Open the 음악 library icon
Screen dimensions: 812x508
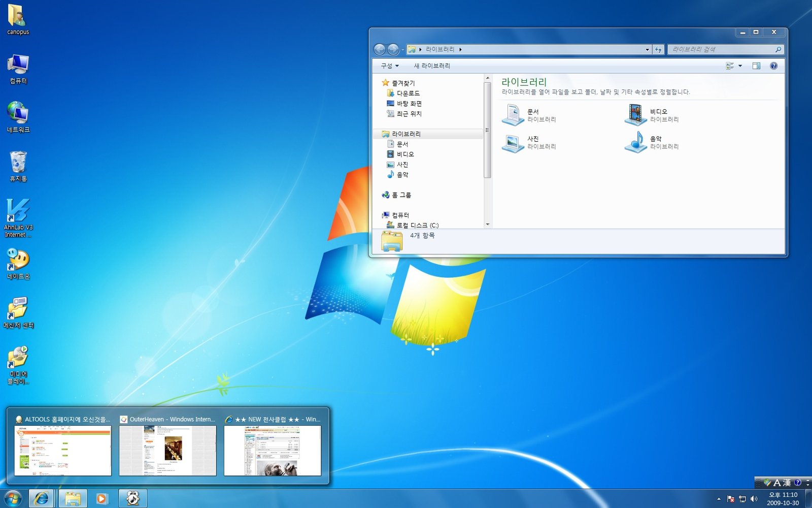point(635,142)
